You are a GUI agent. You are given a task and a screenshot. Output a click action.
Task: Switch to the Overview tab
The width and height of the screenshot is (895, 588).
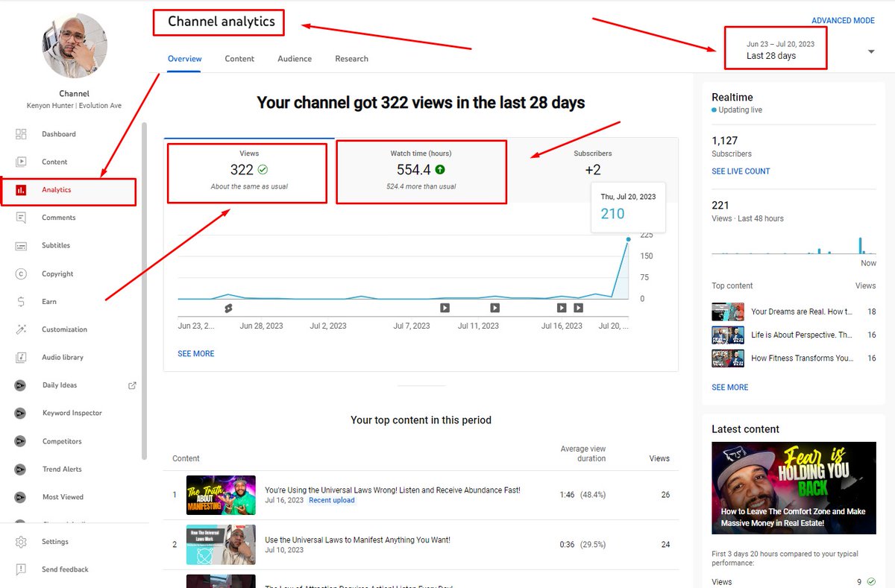(184, 59)
